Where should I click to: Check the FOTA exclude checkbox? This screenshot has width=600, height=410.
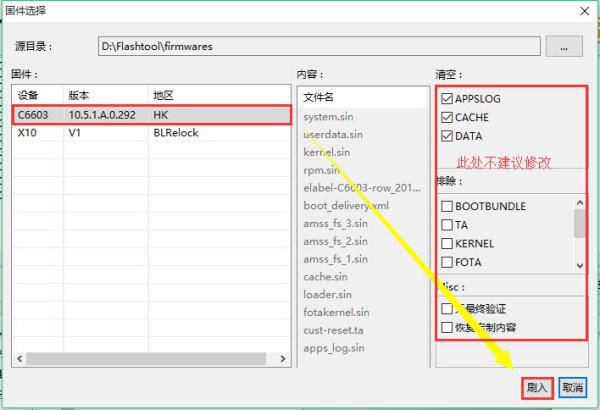point(446,263)
